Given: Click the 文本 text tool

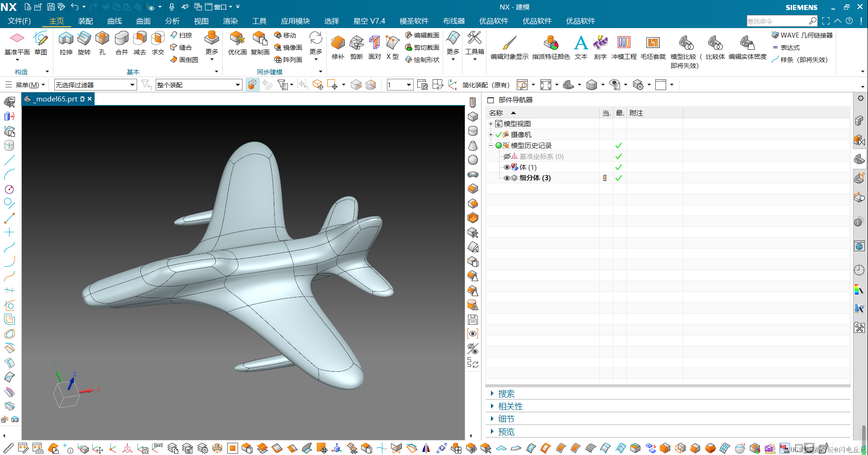Looking at the screenshot, I should coord(581,48).
